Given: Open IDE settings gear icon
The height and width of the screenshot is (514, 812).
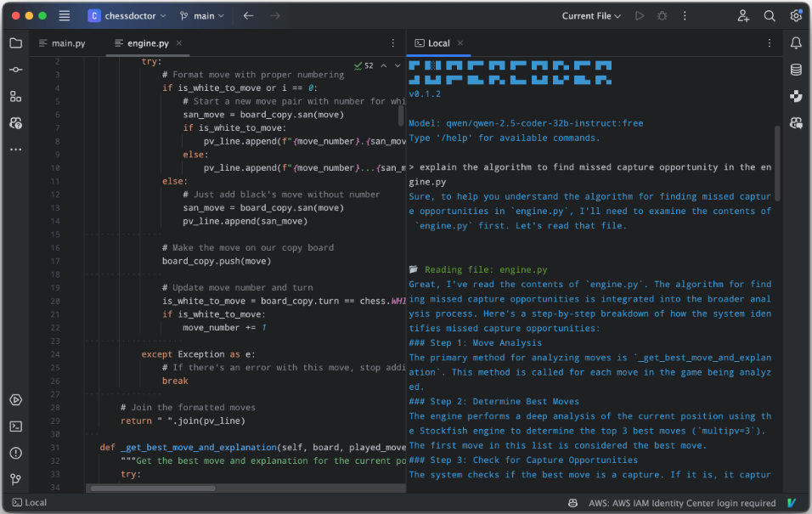Looking at the screenshot, I should tap(796, 15).
